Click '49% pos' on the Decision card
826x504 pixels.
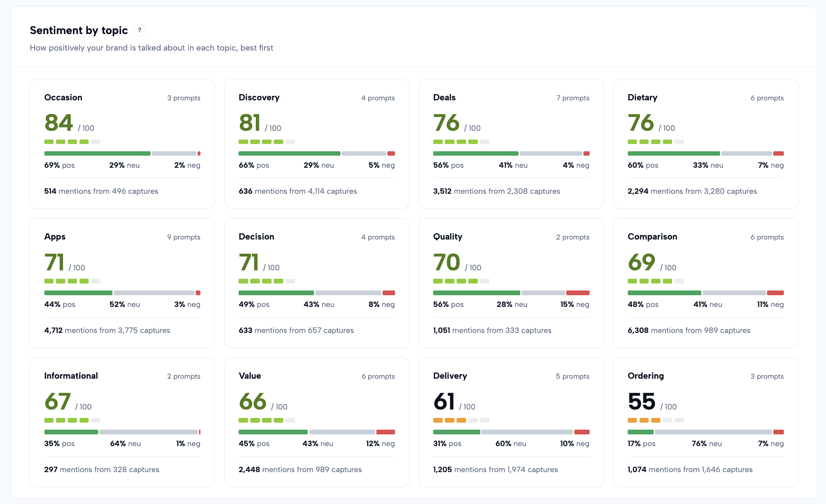254,304
